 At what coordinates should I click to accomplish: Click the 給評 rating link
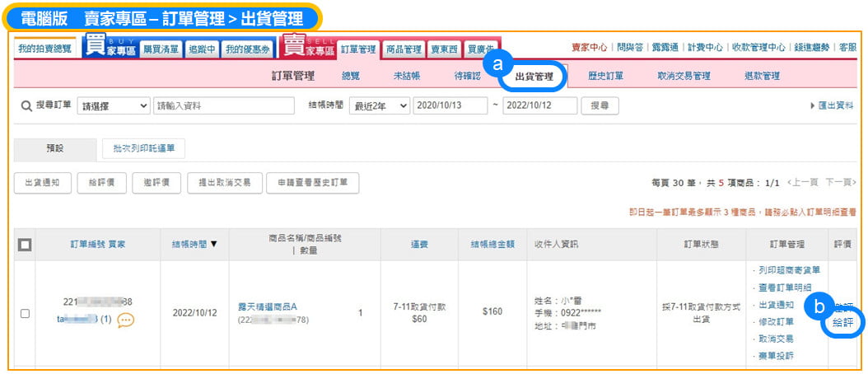pyautogui.click(x=842, y=322)
